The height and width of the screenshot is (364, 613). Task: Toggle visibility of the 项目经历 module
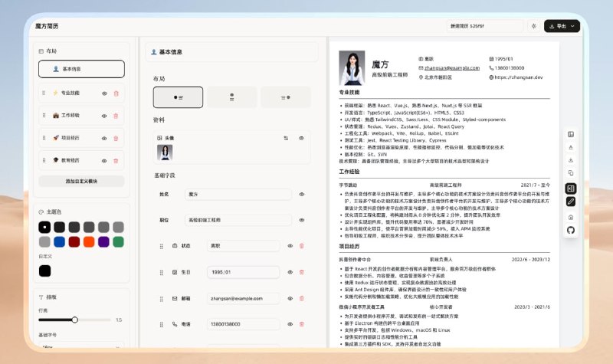104,138
